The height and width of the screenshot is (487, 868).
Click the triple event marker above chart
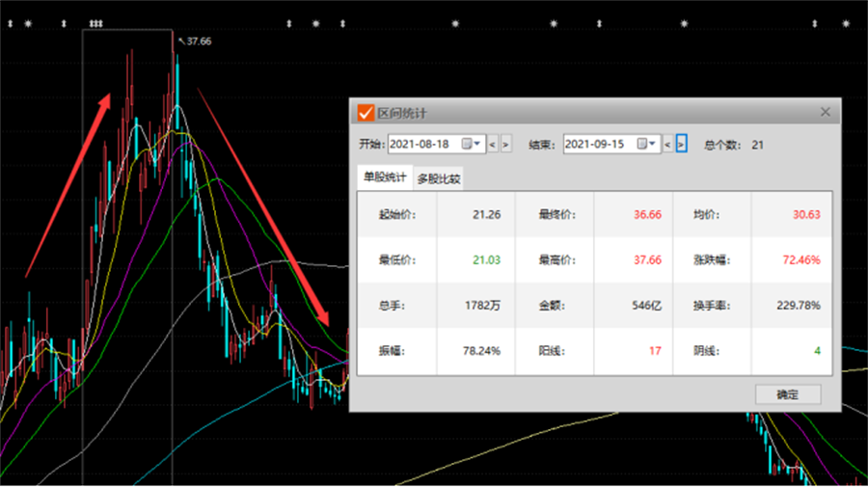(x=96, y=24)
